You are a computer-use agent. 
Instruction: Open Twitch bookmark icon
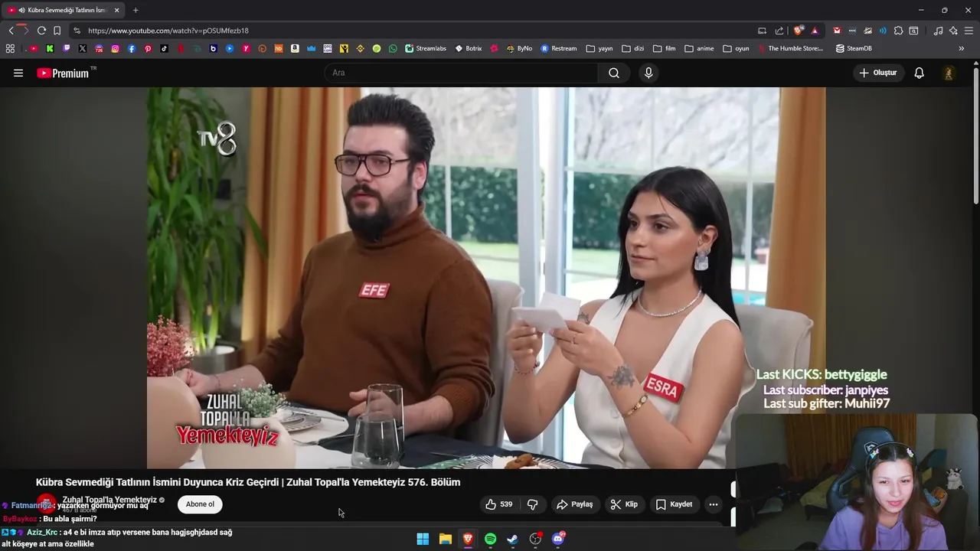tap(67, 48)
